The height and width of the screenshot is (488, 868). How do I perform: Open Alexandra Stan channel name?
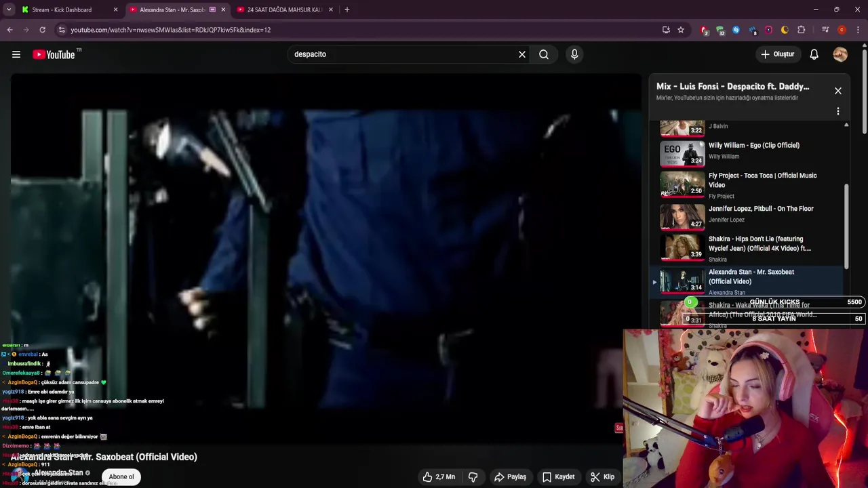point(58,472)
